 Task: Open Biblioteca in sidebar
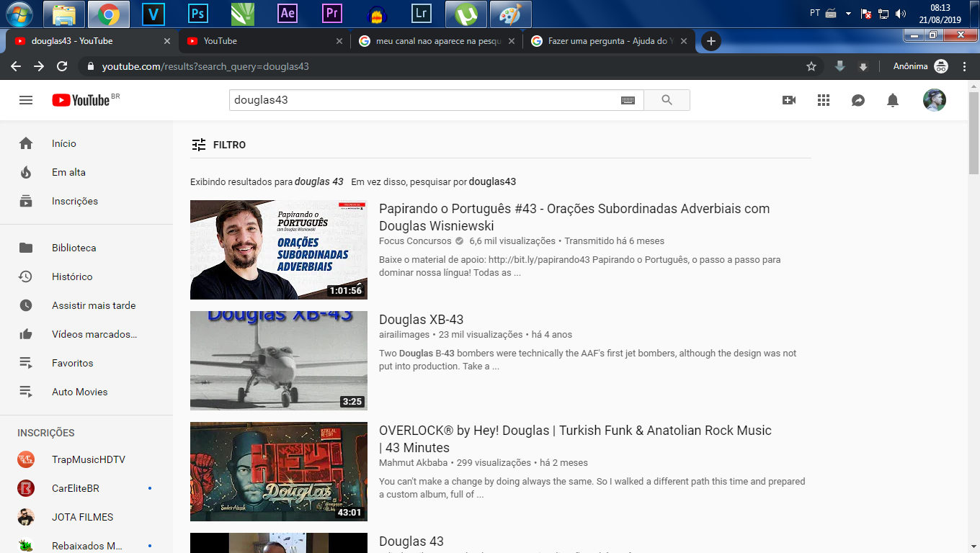click(86, 248)
